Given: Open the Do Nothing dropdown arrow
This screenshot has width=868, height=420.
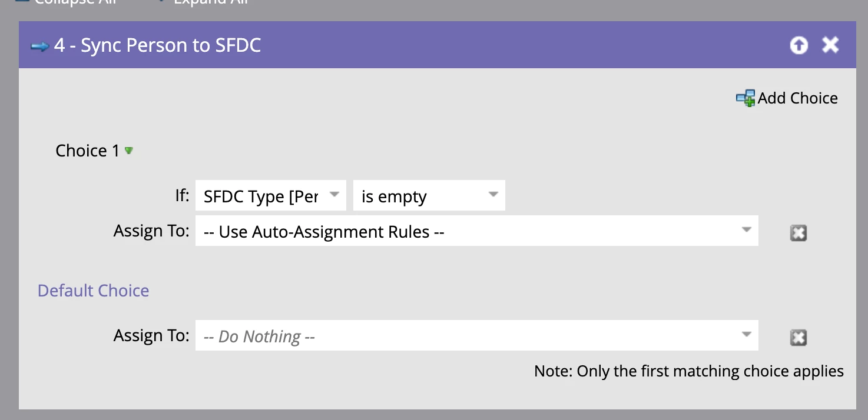Looking at the screenshot, I should click(746, 335).
